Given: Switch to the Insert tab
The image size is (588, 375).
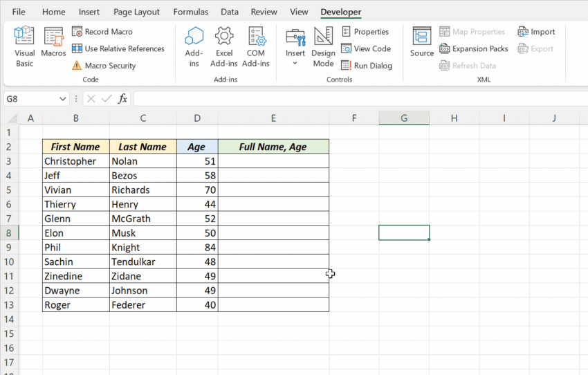Looking at the screenshot, I should pos(89,12).
